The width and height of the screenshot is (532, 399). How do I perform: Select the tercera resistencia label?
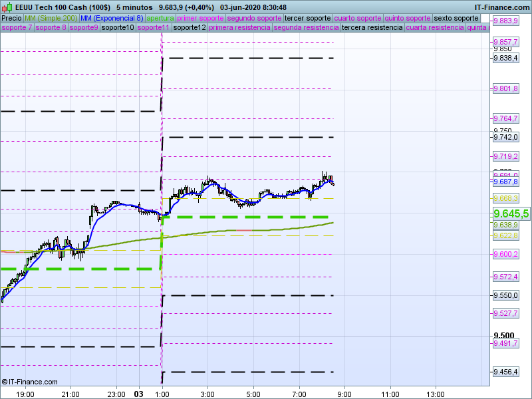pyautogui.click(x=371, y=28)
